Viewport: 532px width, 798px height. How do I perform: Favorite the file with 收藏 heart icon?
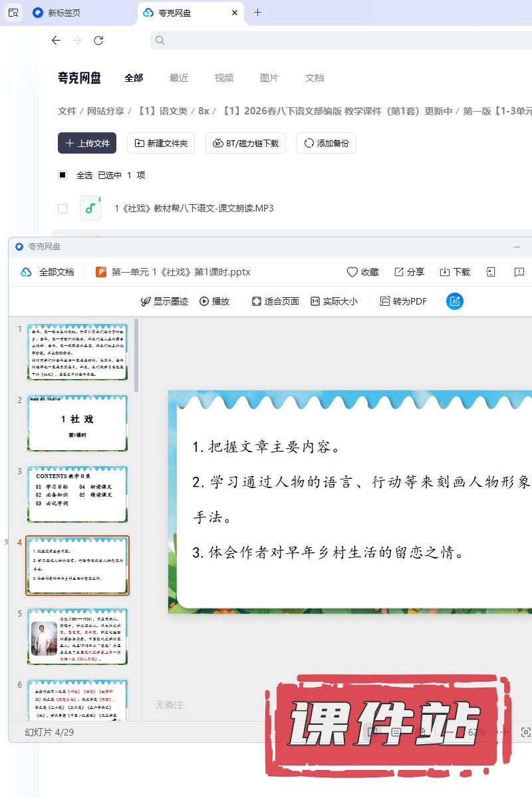click(x=362, y=272)
